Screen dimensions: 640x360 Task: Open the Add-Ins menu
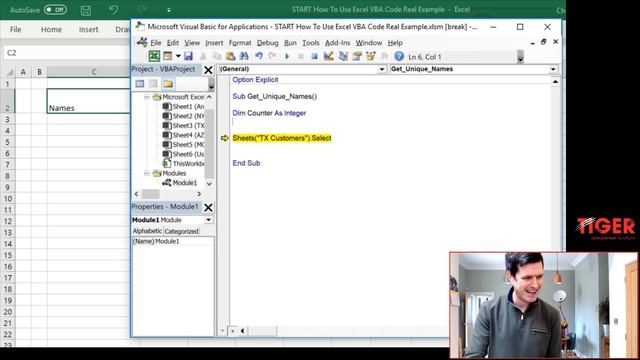click(x=337, y=43)
